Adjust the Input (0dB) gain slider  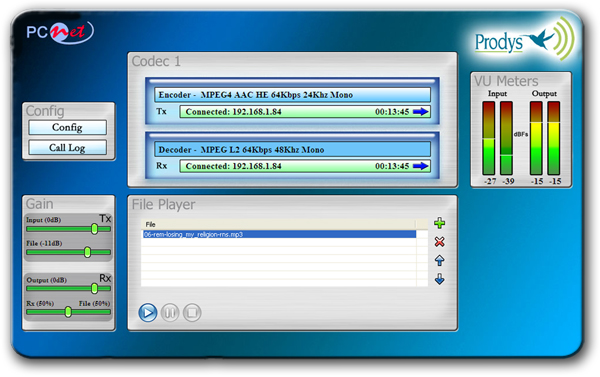(95, 229)
